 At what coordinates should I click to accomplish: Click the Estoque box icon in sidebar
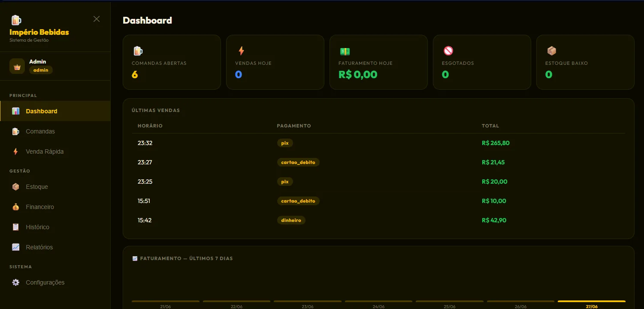point(16,187)
